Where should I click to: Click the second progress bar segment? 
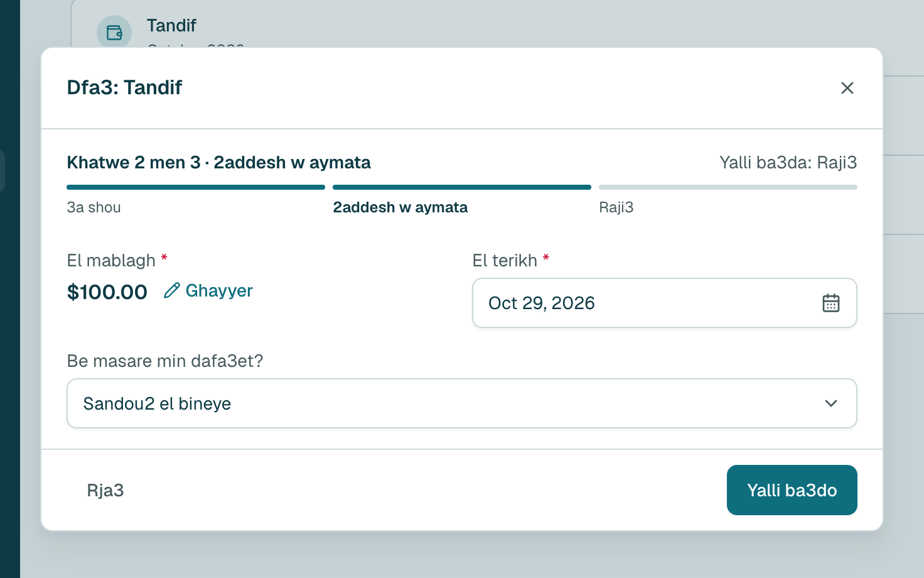tap(462, 187)
